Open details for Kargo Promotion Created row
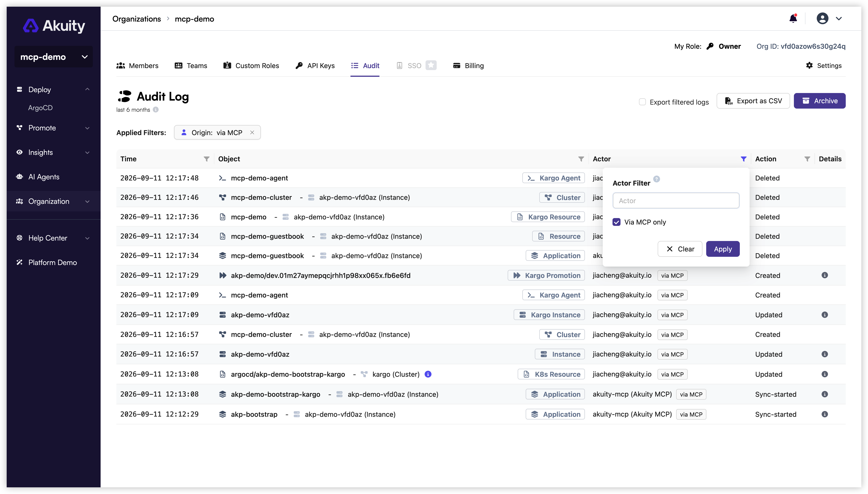 tap(825, 275)
